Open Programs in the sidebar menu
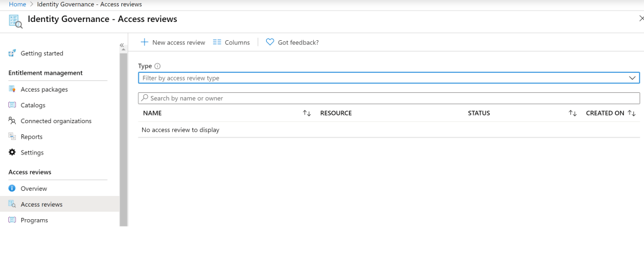Screen dimensions: 644x270 click(x=34, y=220)
